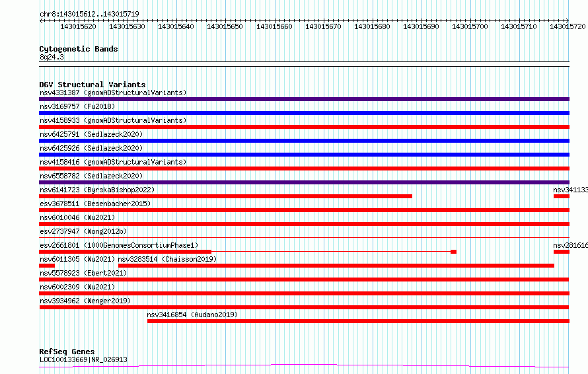Click the RefSeq Genes track heading
588x374 pixels.
(x=67, y=352)
